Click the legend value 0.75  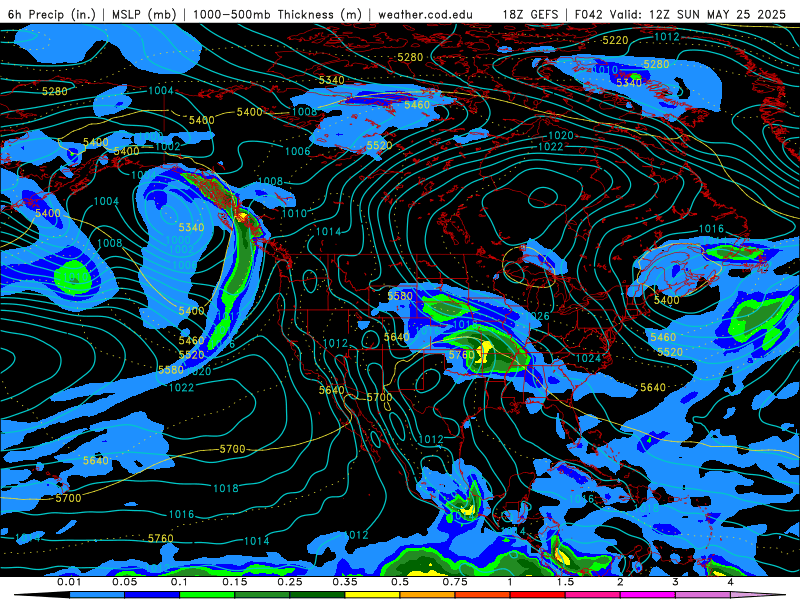pyautogui.click(x=455, y=582)
